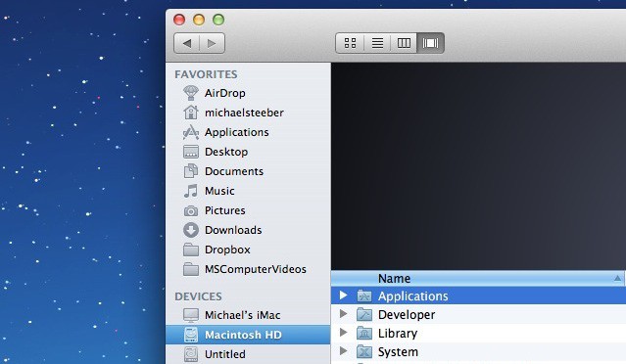Open Applications in Favorites sidebar
Viewport: 626px width, 364px height.
pyautogui.click(x=237, y=132)
